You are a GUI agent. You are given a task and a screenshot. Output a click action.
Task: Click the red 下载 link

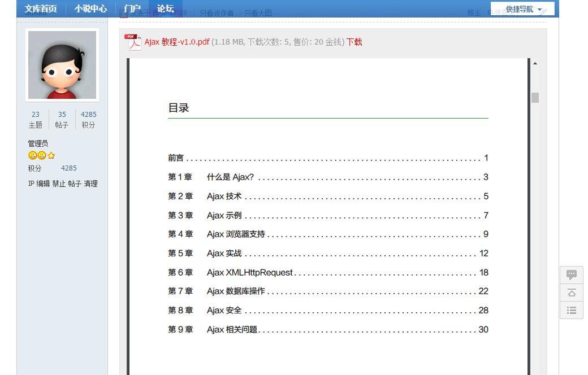click(x=354, y=42)
